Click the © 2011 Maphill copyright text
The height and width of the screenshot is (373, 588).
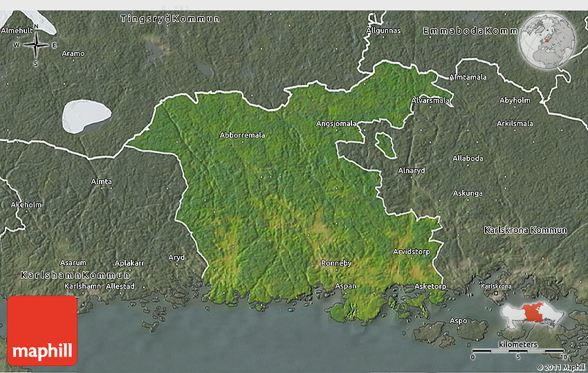point(561,367)
